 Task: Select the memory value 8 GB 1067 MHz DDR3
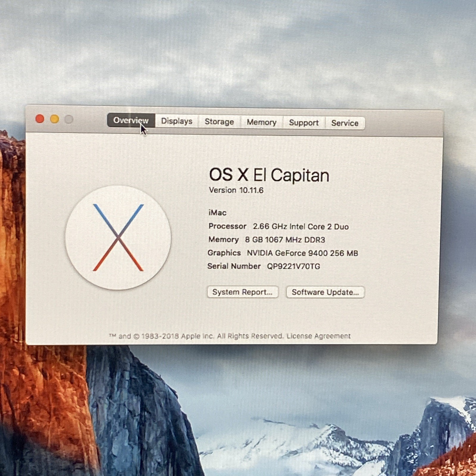tap(285, 240)
